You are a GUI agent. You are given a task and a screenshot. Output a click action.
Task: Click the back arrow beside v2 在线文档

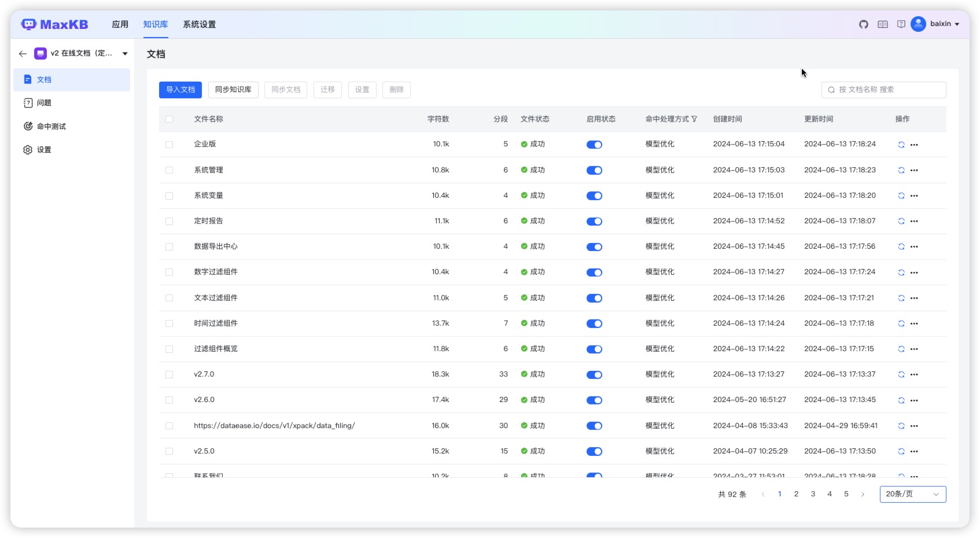tap(23, 53)
